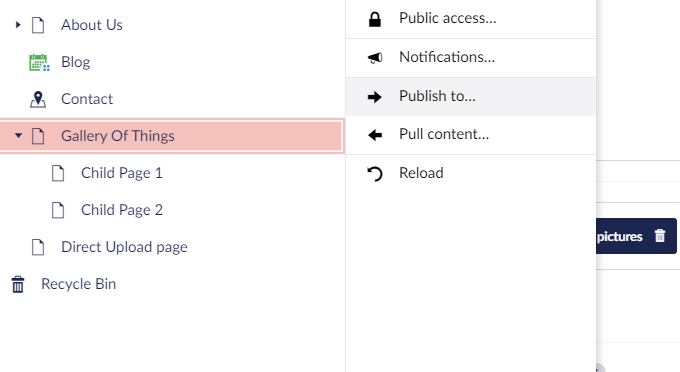Viewport: 680px width, 372px height.
Task: Delete the pictures tag with trash icon
Action: click(660, 236)
